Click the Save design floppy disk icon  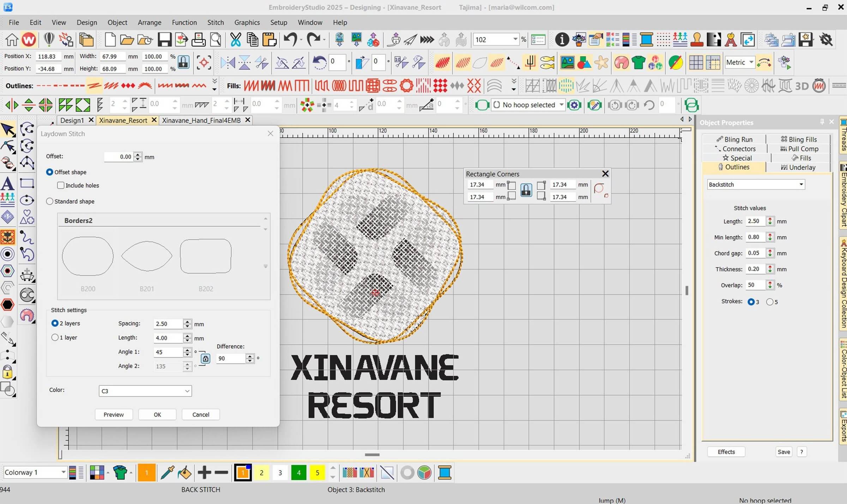pos(164,40)
